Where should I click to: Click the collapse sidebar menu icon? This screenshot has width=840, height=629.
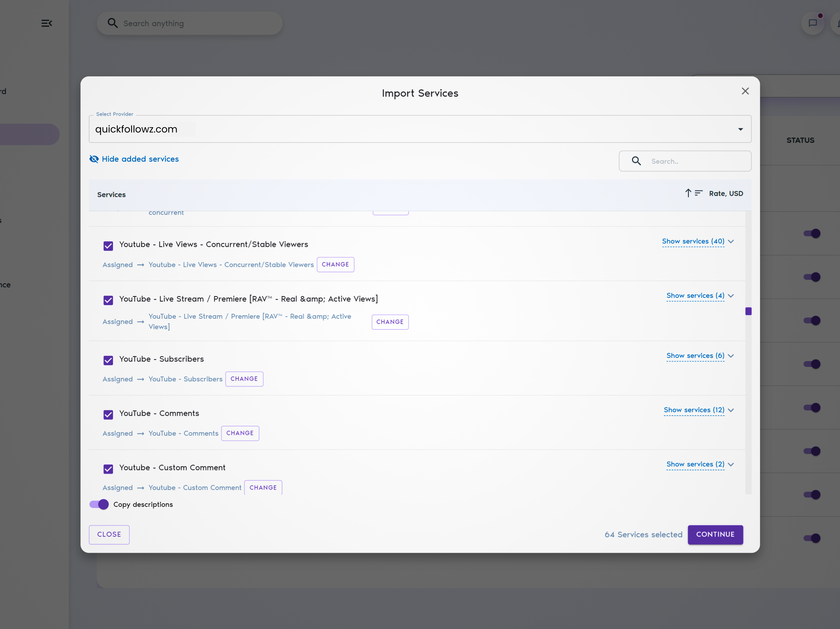(46, 24)
